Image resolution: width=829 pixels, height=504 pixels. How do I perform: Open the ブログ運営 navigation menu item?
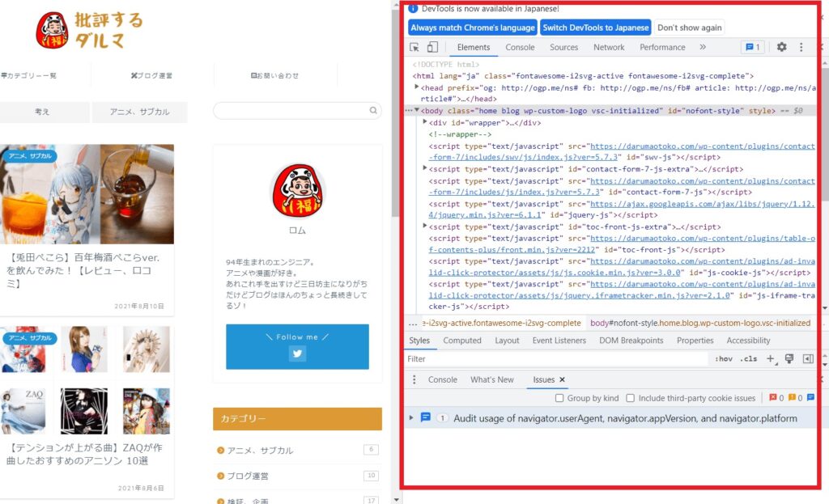[151, 75]
